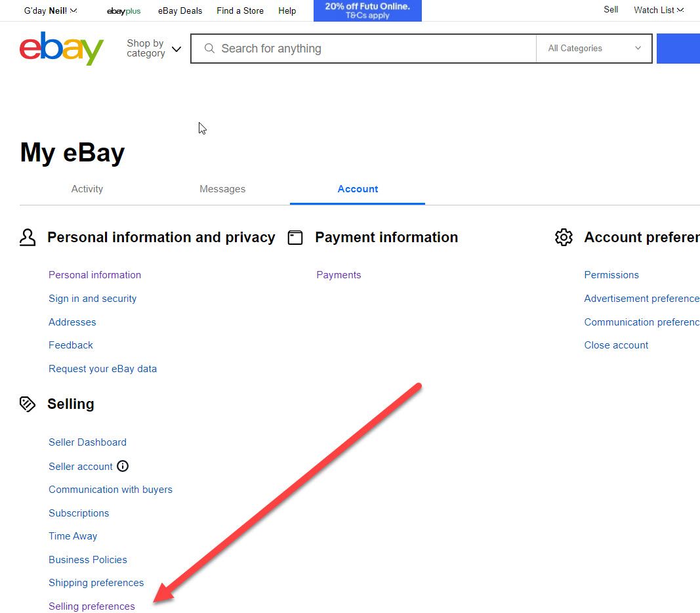Click the Payment information card icon
The image size is (700, 613).
coord(295,238)
